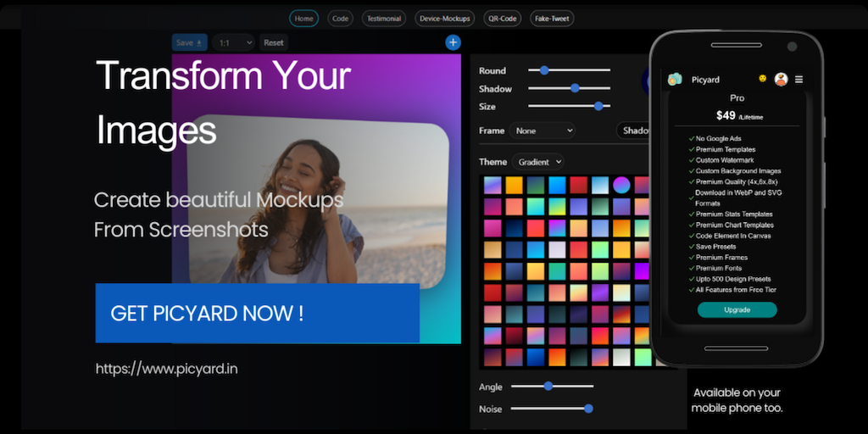Click the Picyard title in phone header
The image size is (868, 434).
pyautogui.click(x=705, y=80)
